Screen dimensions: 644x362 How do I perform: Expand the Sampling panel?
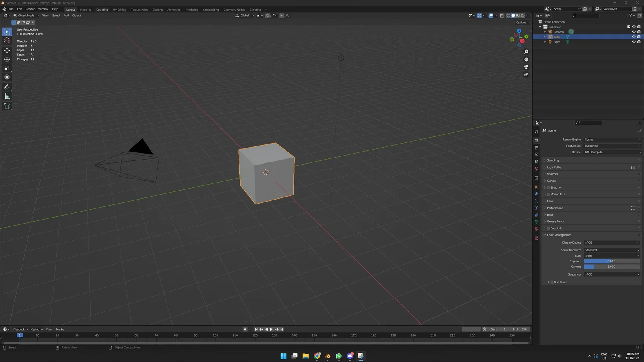553,160
